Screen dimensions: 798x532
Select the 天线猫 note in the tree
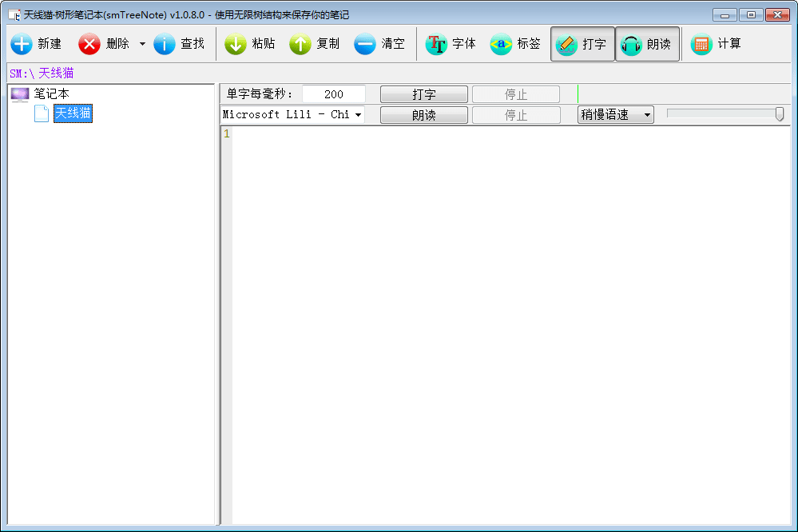(73, 113)
